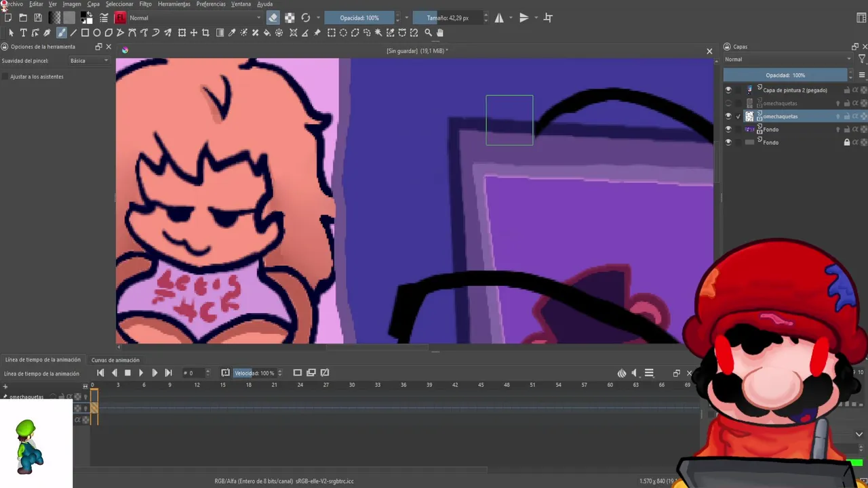Open Suavidad del pincel Básica dropdown
The image size is (868, 488).
click(89, 61)
